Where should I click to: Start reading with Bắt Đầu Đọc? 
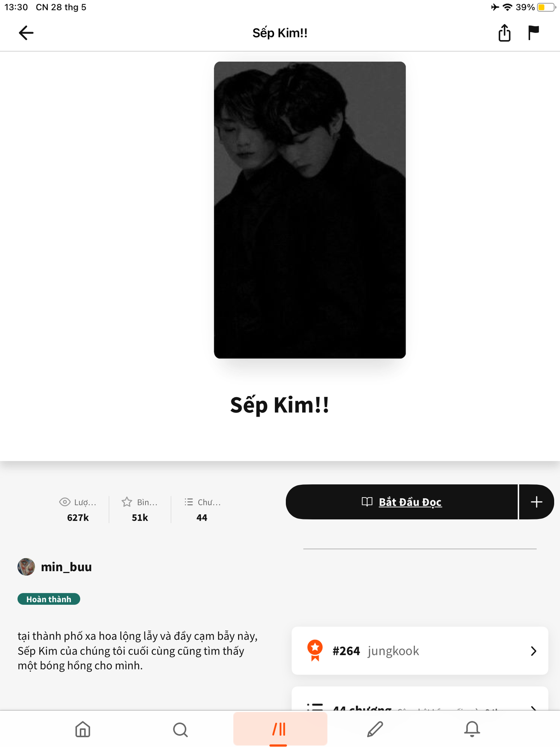click(402, 502)
